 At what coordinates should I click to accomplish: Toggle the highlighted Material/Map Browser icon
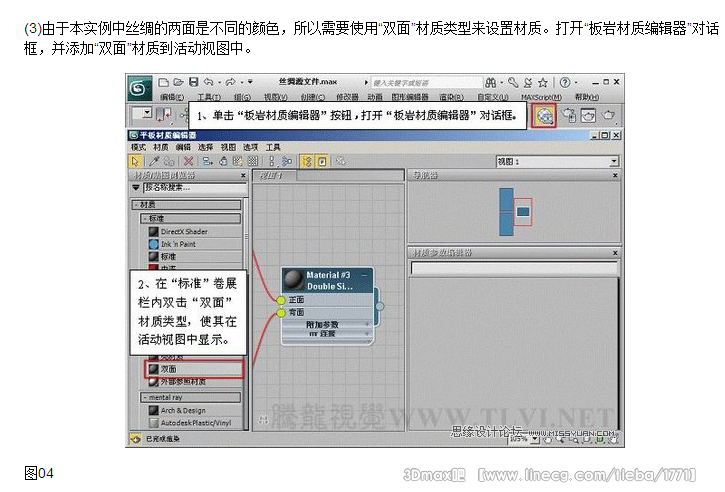click(307, 161)
